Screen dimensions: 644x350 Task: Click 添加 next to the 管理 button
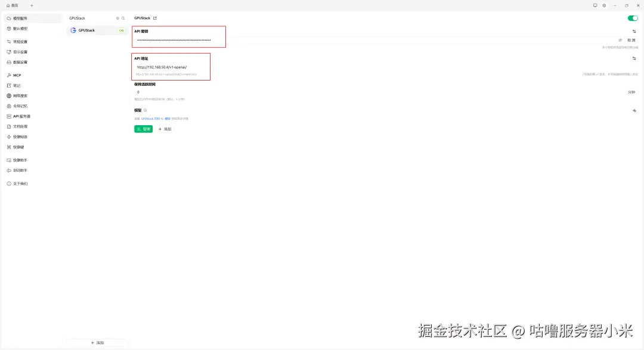[x=165, y=129]
